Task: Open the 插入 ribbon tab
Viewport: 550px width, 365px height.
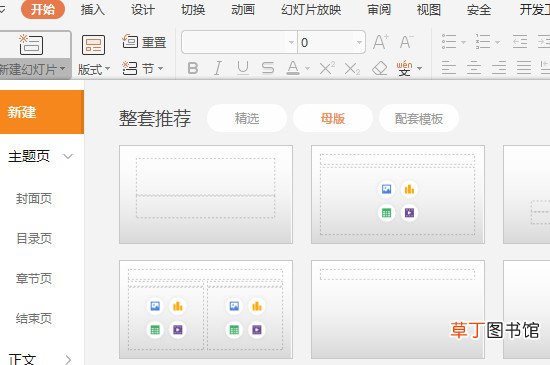Action: (93, 9)
